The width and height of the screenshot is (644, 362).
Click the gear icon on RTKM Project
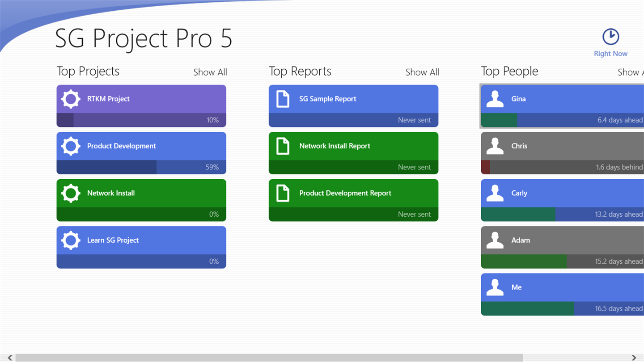[x=71, y=99]
